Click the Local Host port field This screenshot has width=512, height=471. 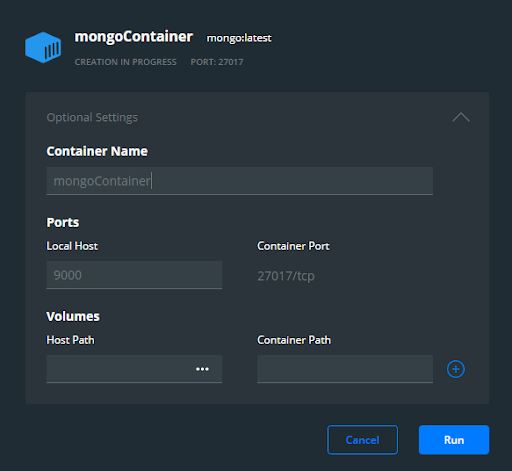134,275
